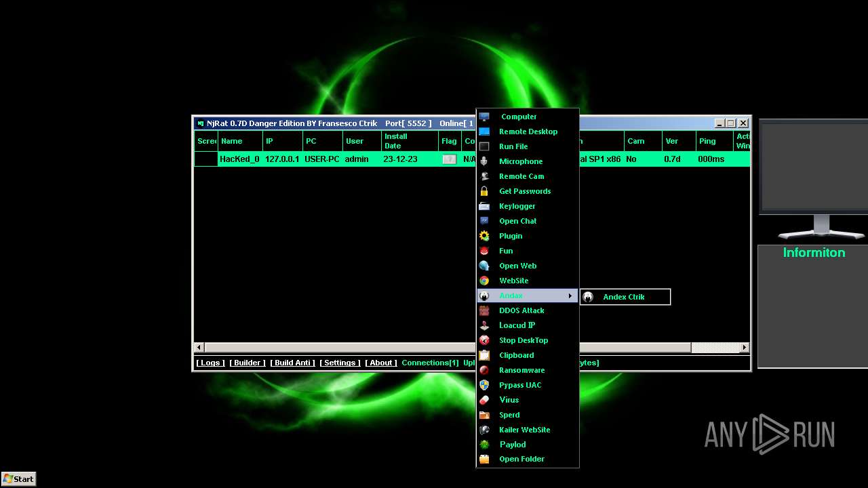Click the keyboard icon for Keylogger
The image size is (868, 488).
pos(484,206)
